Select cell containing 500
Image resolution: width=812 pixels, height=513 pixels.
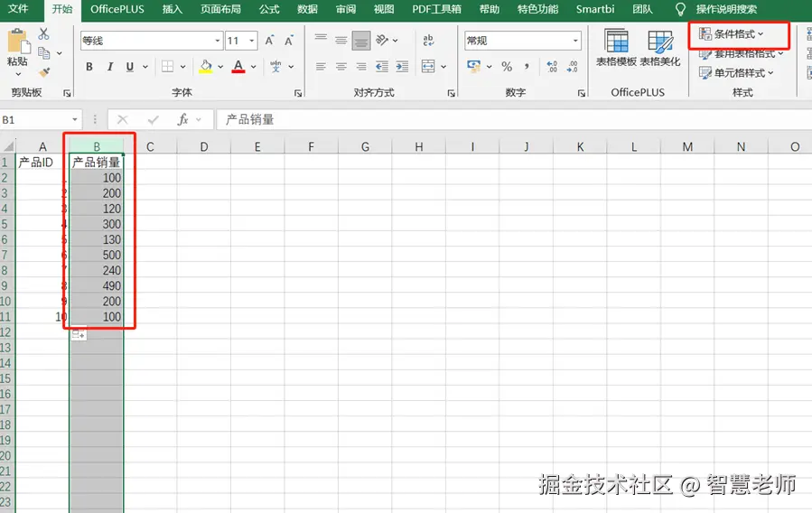pyautogui.click(x=97, y=255)
